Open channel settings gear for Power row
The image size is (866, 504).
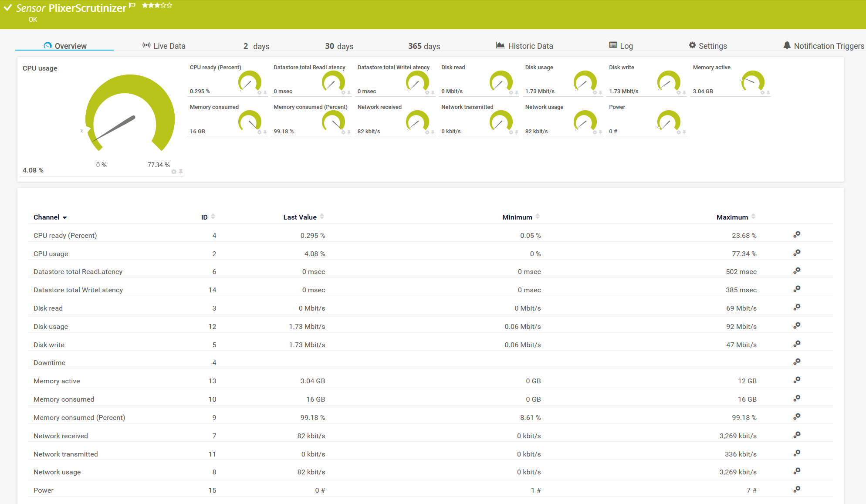(x=797, y=489)
